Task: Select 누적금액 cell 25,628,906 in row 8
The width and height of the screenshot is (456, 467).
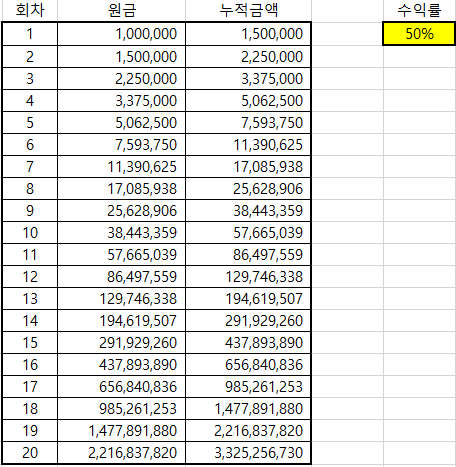Action: [x=248, y=189]
